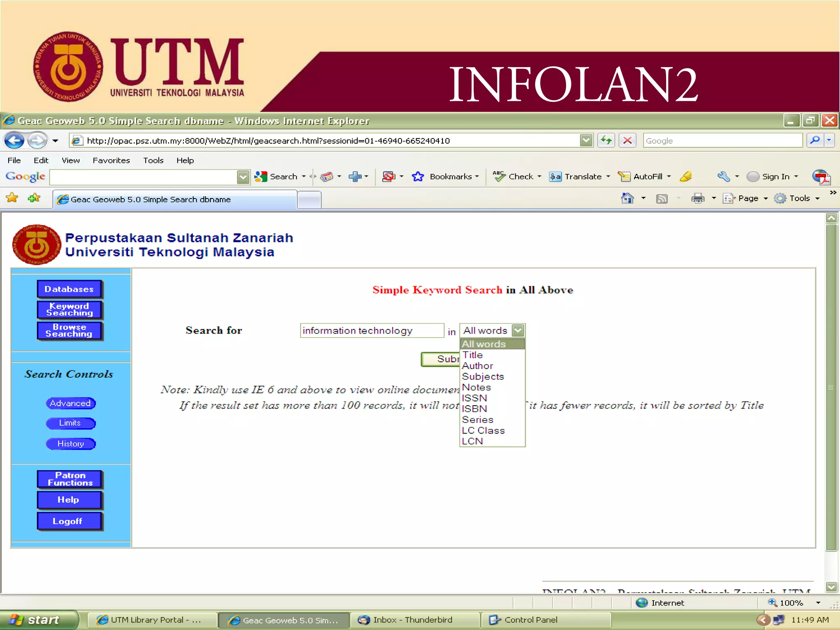
Task: Open the Translate dropdown on the Google toolbar
Action: pyautogui.click(x=608, y=177)
